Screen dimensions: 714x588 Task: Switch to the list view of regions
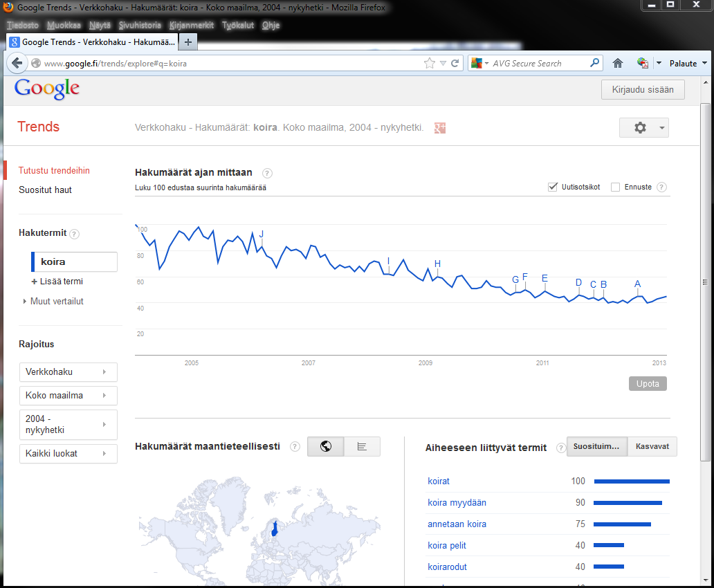click(362, 446)
